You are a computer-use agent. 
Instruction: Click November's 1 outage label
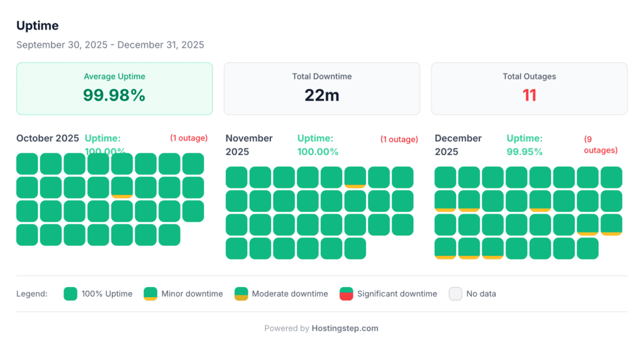coord(399,139)
